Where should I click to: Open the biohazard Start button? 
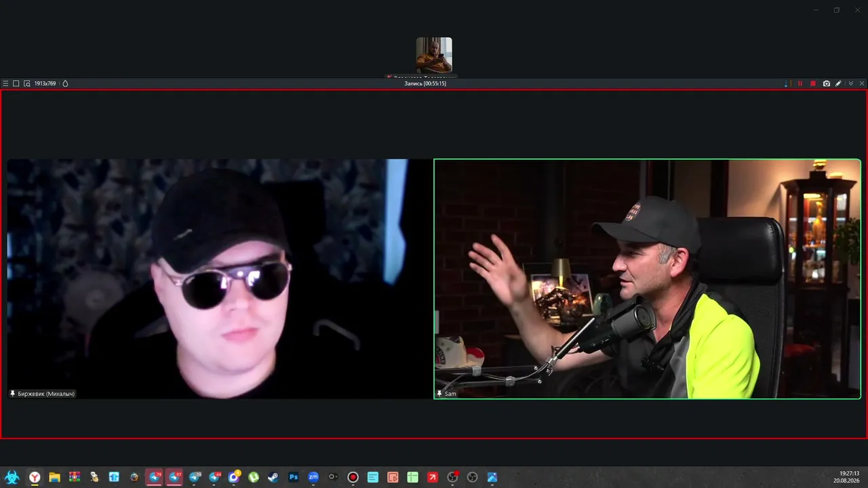coord(12,477)
